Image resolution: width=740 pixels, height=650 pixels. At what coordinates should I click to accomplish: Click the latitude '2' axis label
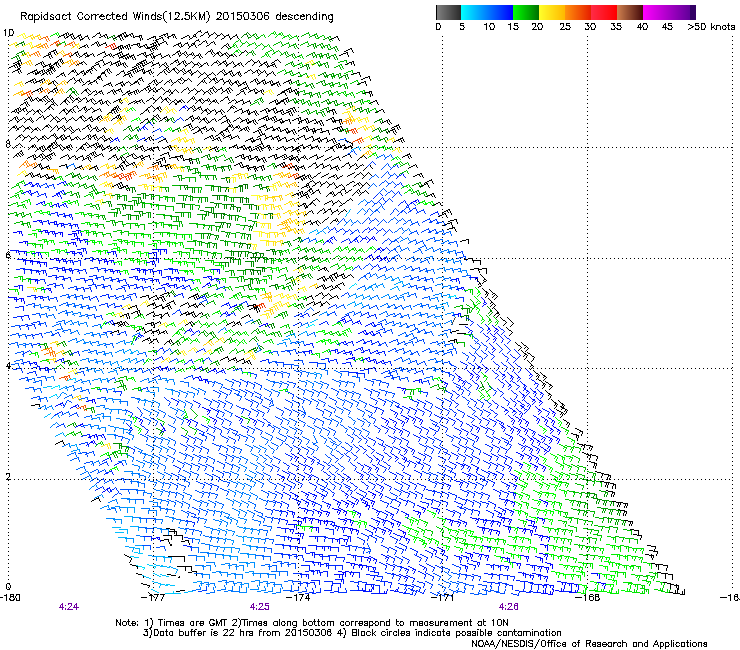8,477
